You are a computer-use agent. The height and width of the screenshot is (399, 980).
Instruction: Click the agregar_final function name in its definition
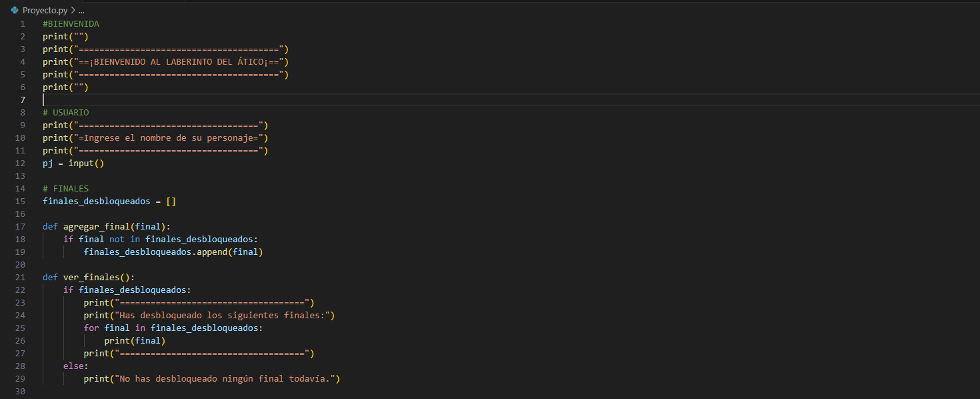tap(96, 226)
